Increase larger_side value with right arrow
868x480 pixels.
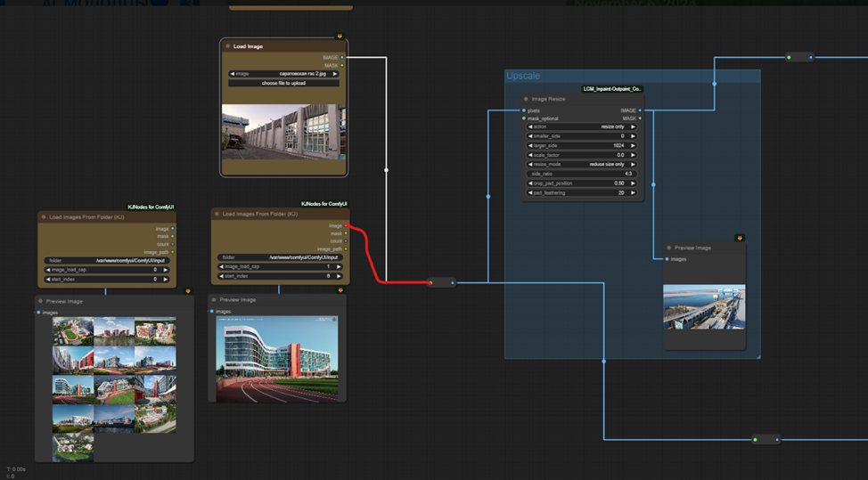pyautogui.click(x=633, y=145)
